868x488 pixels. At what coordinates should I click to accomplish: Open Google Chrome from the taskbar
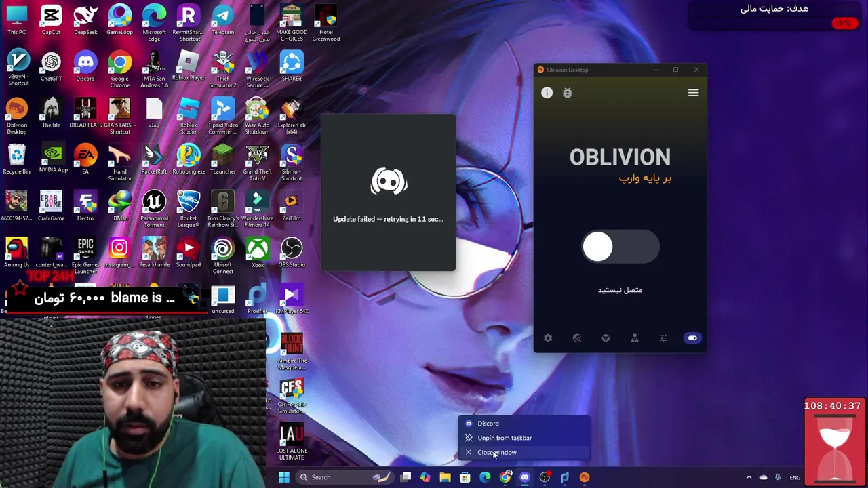[505, 477]
